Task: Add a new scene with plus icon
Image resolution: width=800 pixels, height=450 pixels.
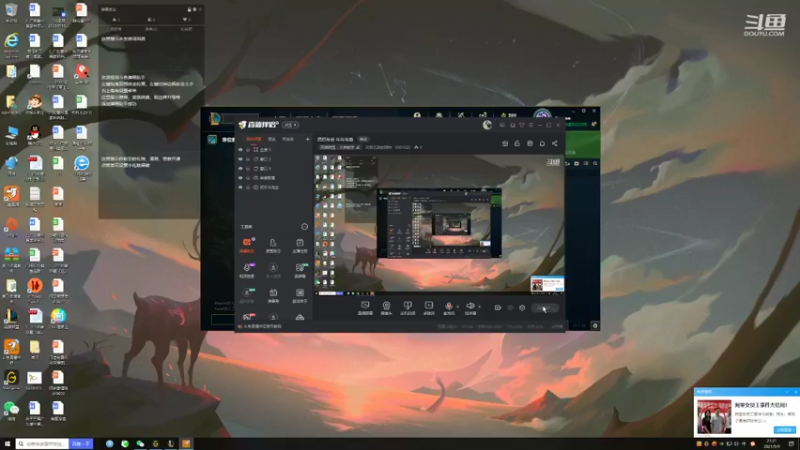Action: (308, 139)
